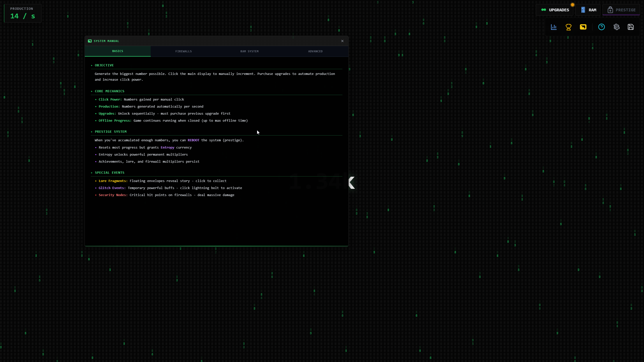Click the locked Prestige button

(x=621, y=10)
